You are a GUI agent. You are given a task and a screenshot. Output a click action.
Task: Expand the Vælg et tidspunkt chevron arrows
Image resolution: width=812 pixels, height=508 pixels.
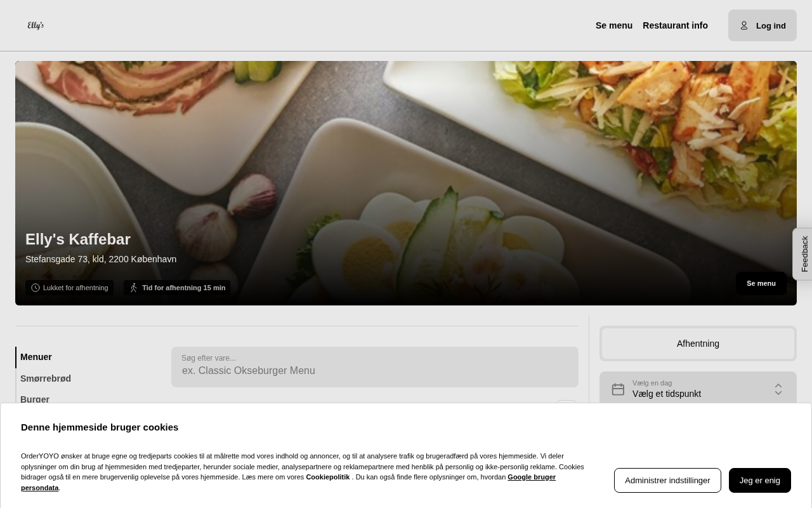[778, 389]
